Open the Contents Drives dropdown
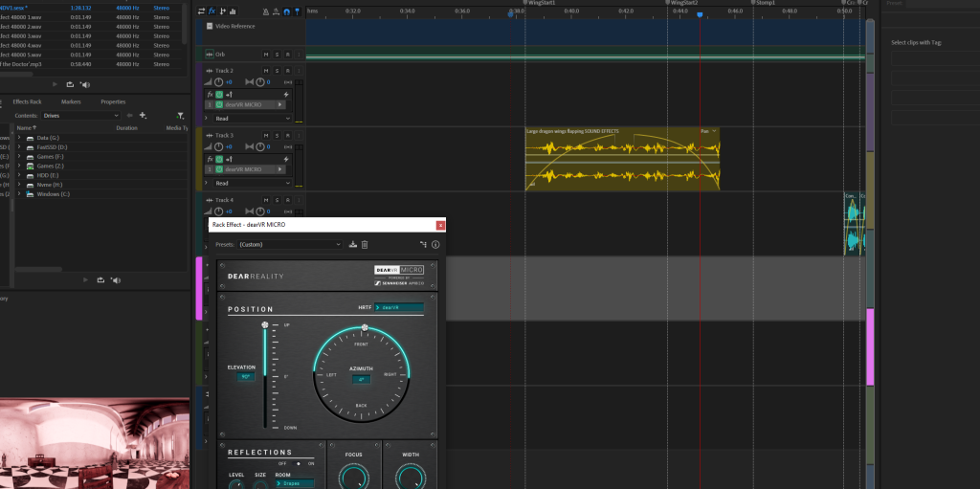 [80, 116]
